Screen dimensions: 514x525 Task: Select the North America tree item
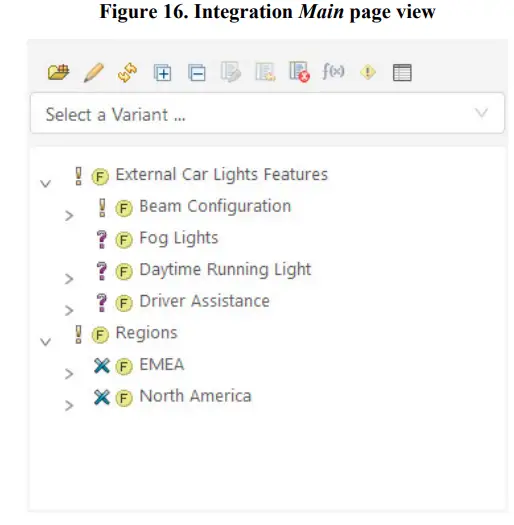[x=195, y=396]
